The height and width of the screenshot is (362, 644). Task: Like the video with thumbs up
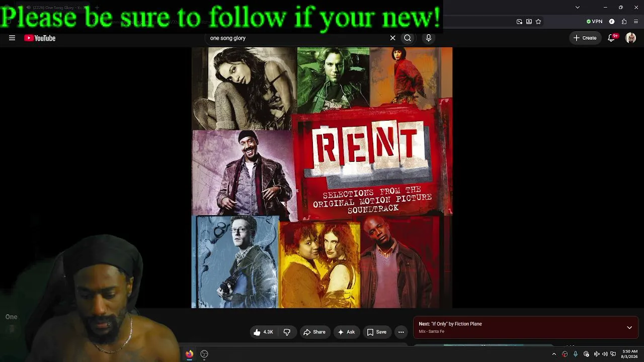point(263,332)
